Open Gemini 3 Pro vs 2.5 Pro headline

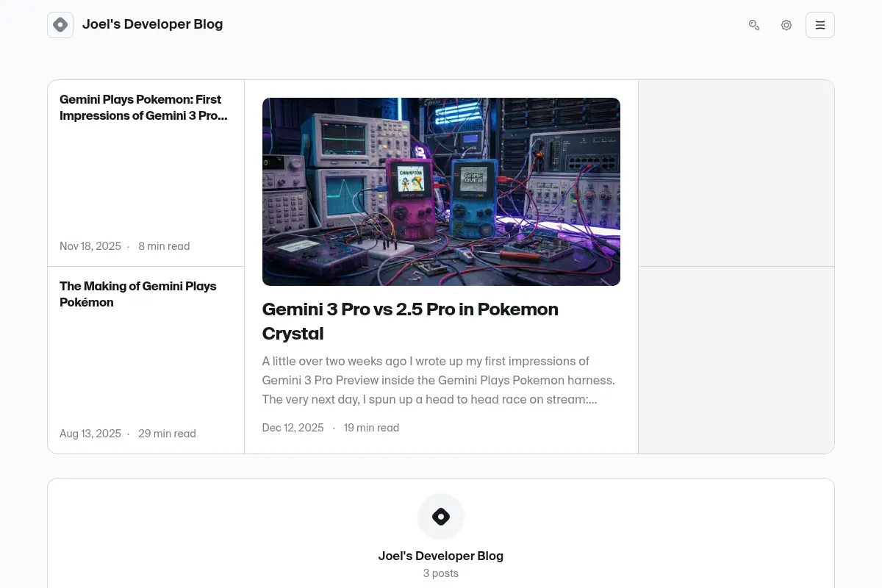[410, 321]
